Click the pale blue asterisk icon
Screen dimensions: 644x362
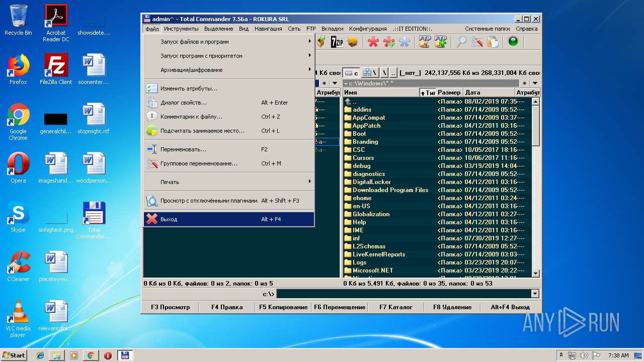[405, 42]
